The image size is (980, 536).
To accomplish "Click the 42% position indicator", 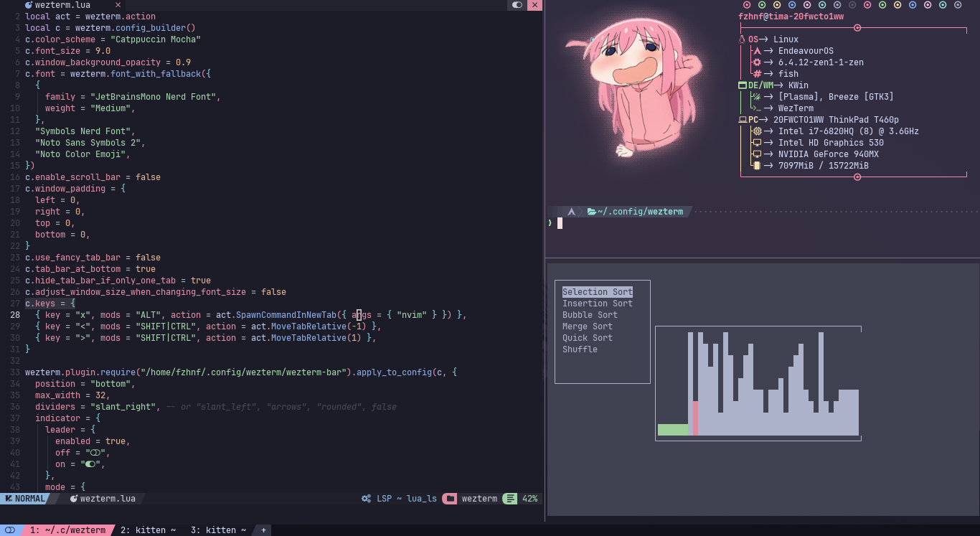I will click(529, 499).
